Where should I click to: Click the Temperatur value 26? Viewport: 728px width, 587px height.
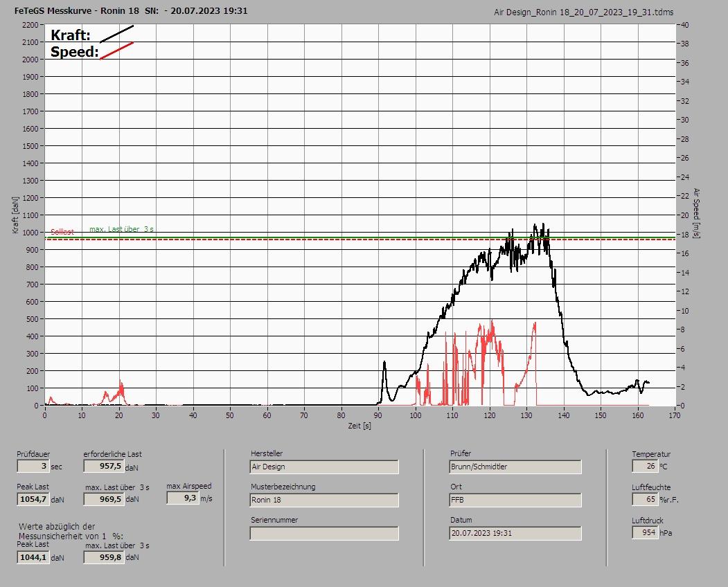click(x=645, y=466)
